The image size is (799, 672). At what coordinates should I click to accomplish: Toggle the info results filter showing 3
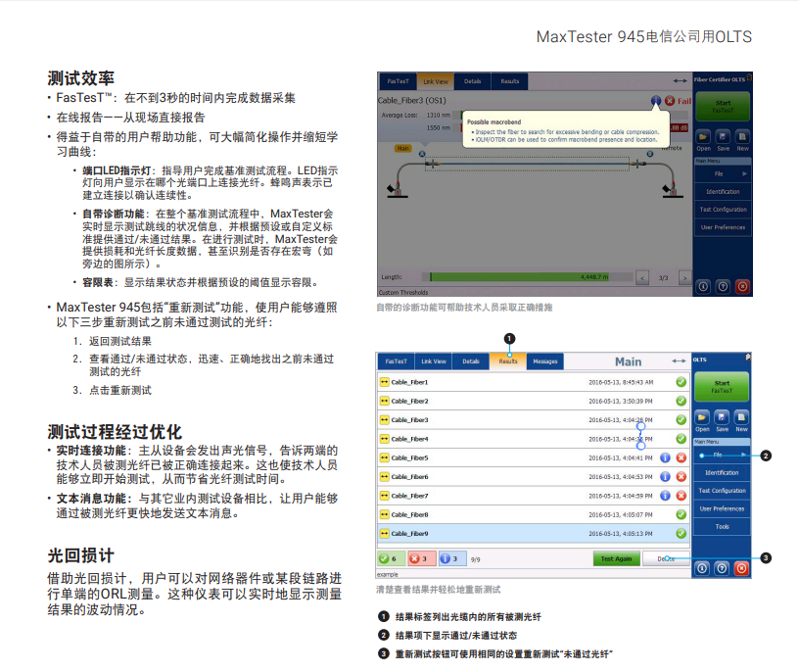coord(452,558)
